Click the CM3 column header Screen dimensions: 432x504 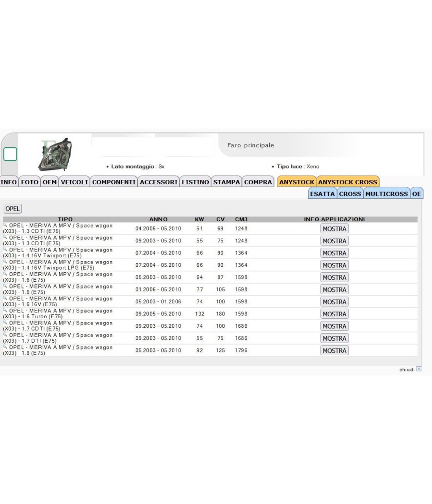[x=241, y=219]
